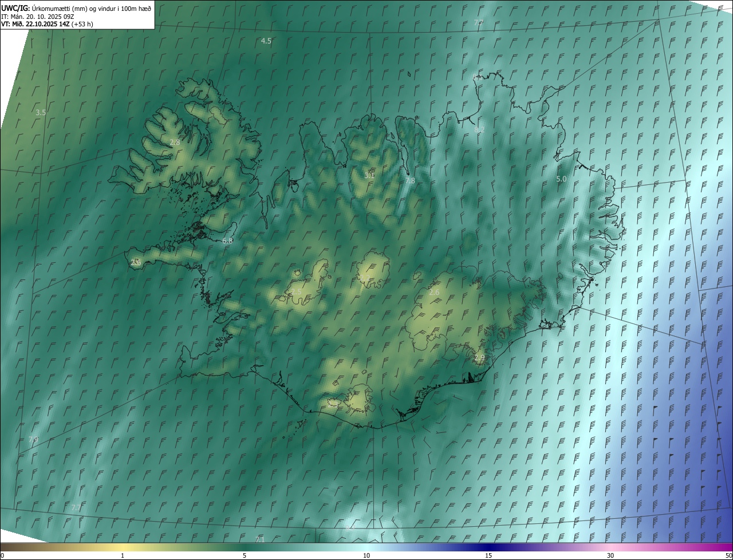Click the dark navy section of the color scale
Screen dimensions: 733x560
(x=488, y=547)
